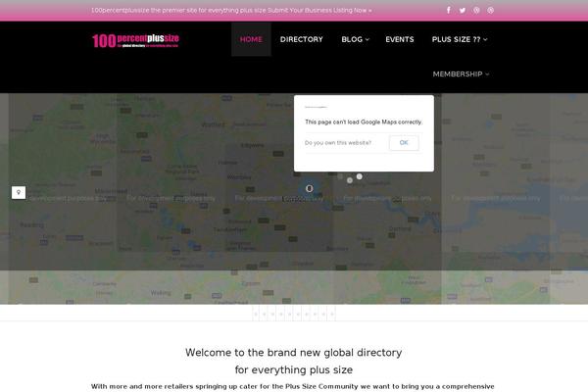The width and height of the screenshot is (588, 392).
Task: Click the 'Do you own this website?' link
Action: coord(338,143)
